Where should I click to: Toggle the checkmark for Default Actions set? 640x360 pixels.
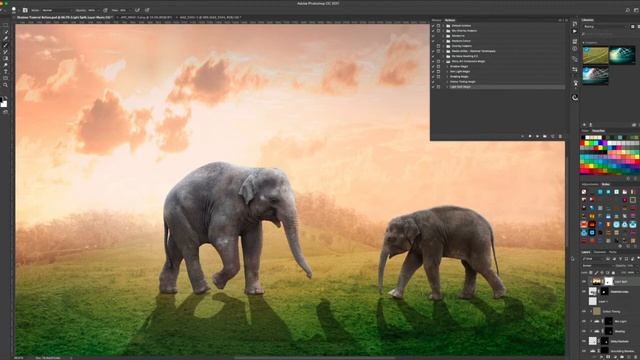[x=433, y=26]
